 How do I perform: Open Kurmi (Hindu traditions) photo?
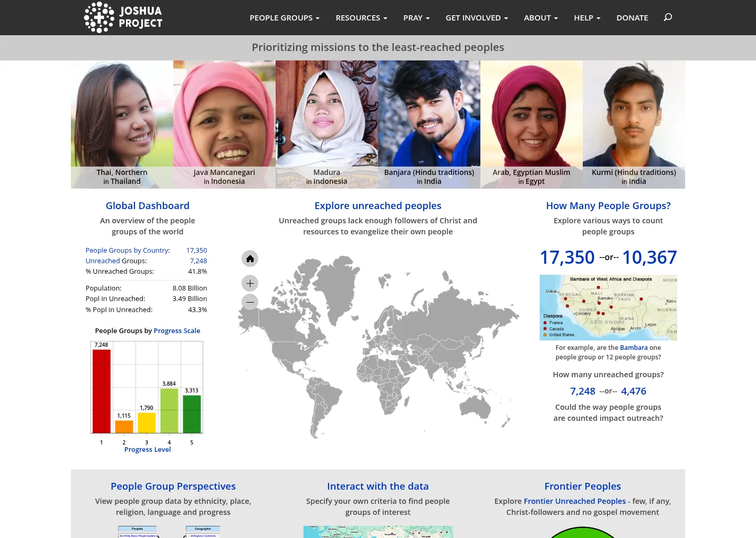tap(634, 125)
